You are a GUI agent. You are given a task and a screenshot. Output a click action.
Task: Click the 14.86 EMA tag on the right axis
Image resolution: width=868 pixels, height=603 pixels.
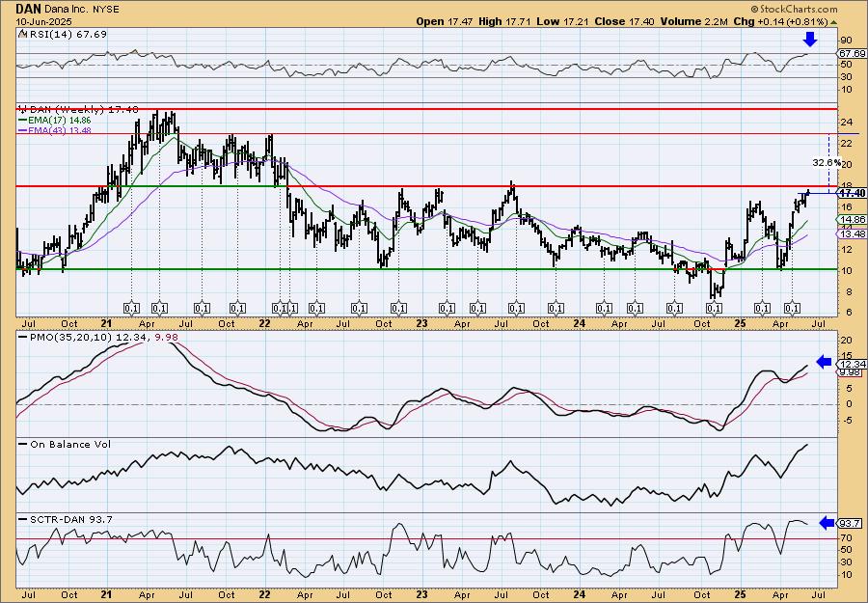click(x=853, y=220)
